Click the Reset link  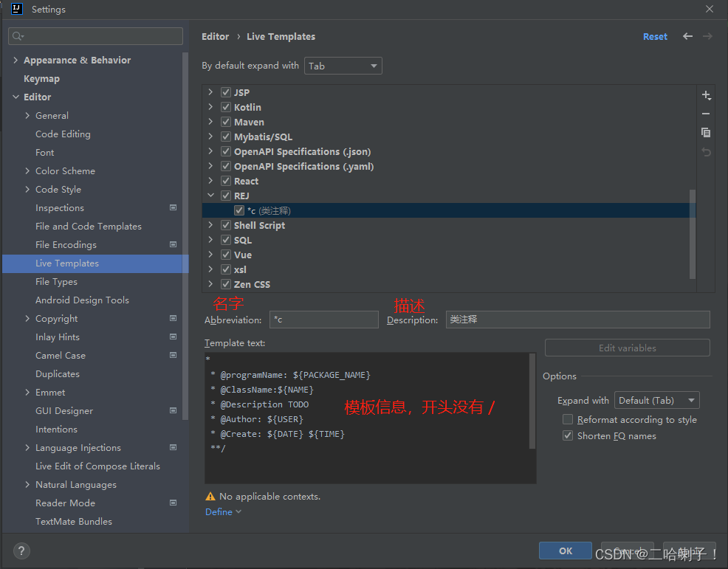point(655,36)
